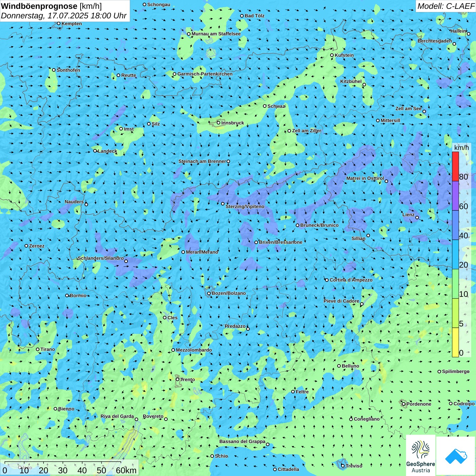Click the Lienz city label

tap(408, 215)
